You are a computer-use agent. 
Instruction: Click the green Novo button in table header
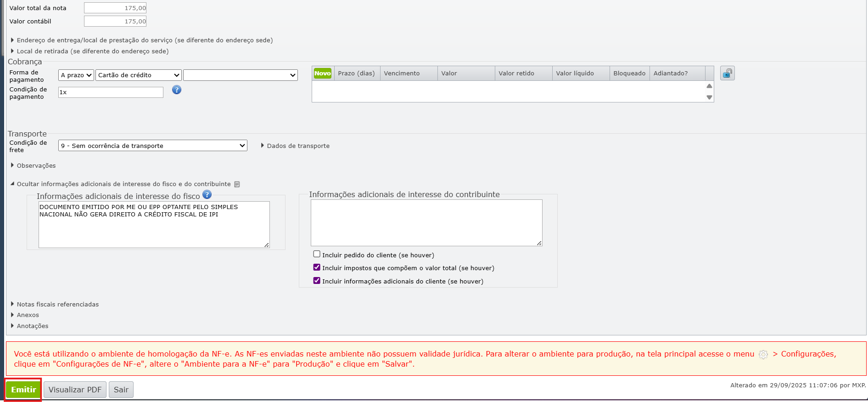point(323,74)
